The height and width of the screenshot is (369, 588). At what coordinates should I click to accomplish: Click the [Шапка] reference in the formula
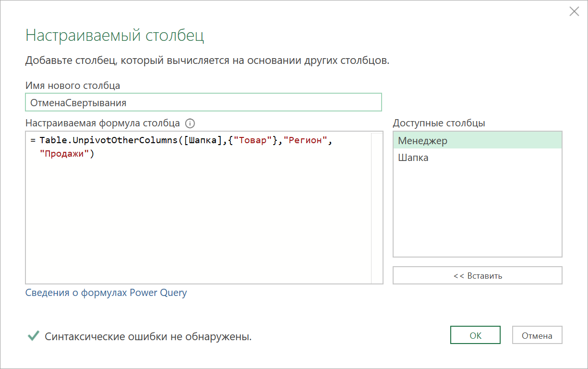(x=204, y=141)
